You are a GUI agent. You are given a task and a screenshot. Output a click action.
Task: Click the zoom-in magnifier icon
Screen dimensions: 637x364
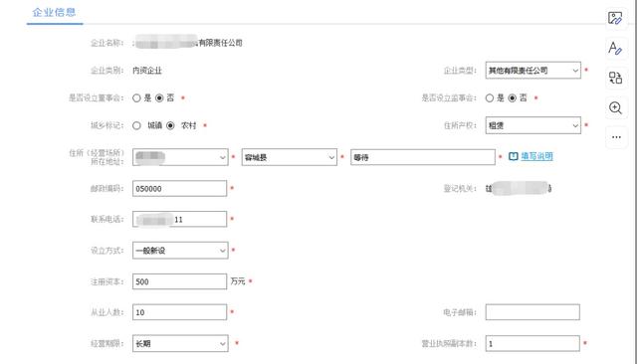(615, 107)
